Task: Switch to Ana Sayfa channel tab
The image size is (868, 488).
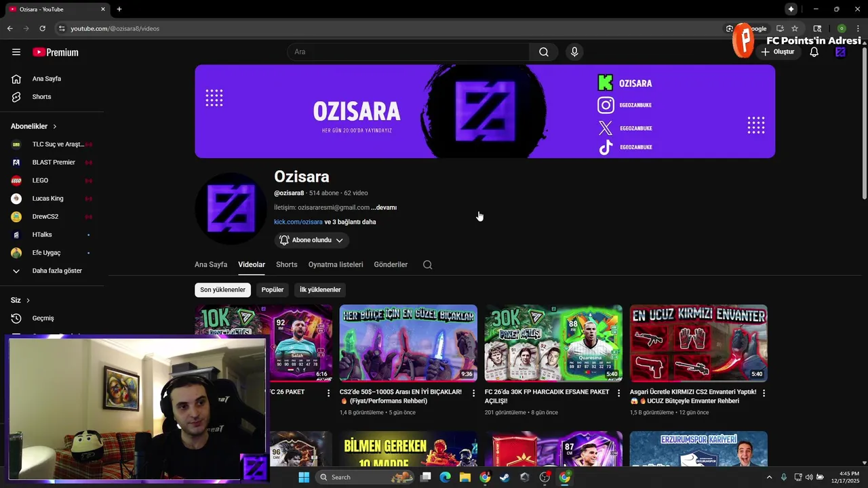Action: coord(211,264)
